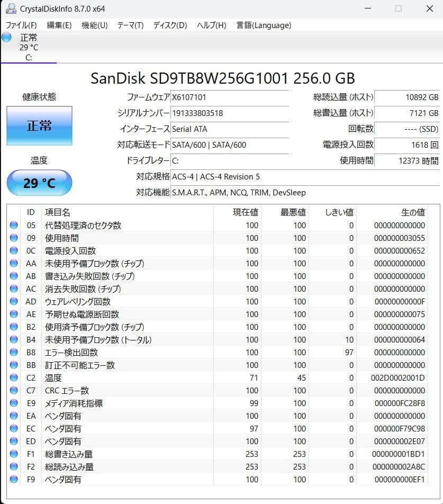This screenshot has width=443, height=504.
Task: Click the 正常 health status button
Action: tap(39, 125)
